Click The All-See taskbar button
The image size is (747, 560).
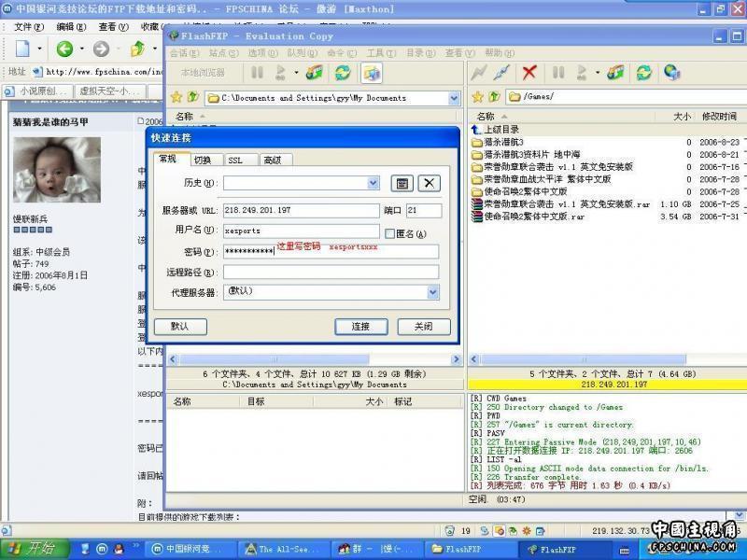[x=284, y=549]
